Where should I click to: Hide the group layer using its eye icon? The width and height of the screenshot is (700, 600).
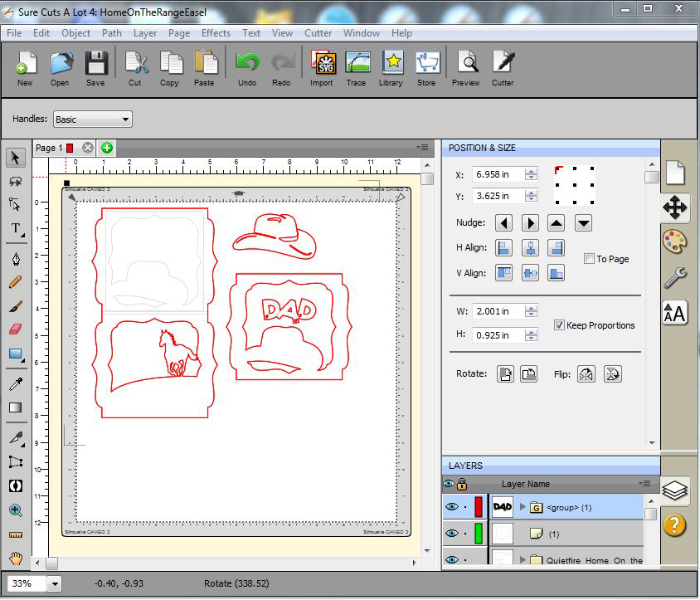coord(450,506)
